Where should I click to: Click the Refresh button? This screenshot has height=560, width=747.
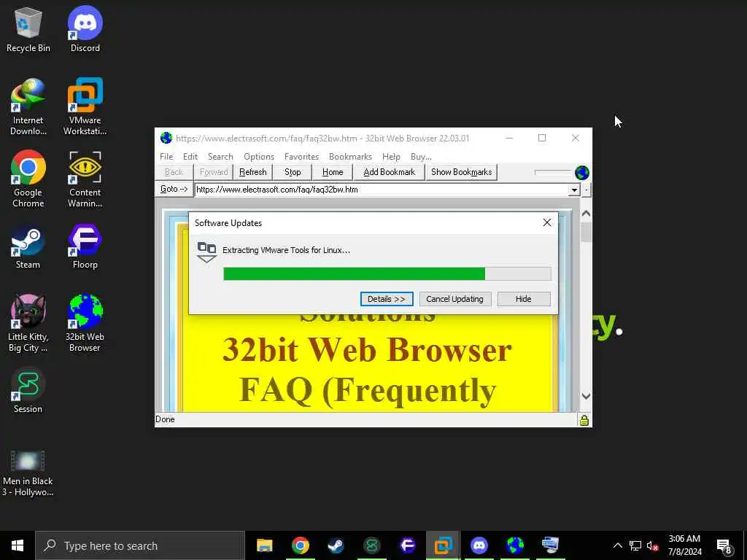pyautogui.click(x=253, y=172)
